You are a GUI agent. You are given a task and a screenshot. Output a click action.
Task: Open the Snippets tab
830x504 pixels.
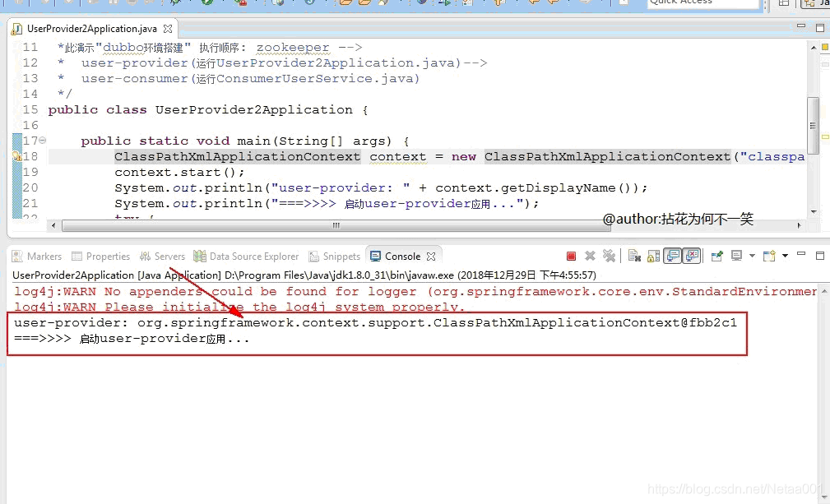(335, 257)
